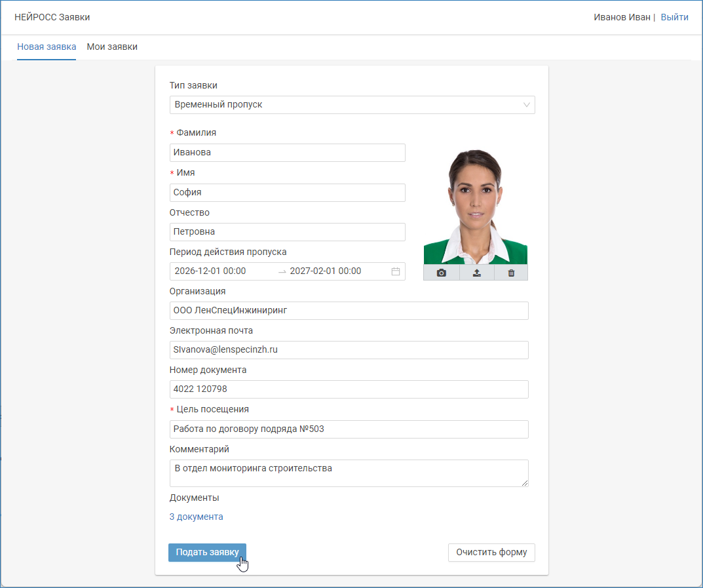Open calendar icon in pass period field
Viewport: 703px width, 588px height.
point(396,271)
